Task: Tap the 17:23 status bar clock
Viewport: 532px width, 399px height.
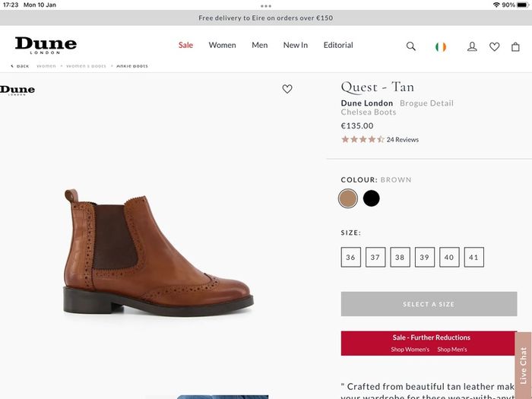Action: [11, 5]
